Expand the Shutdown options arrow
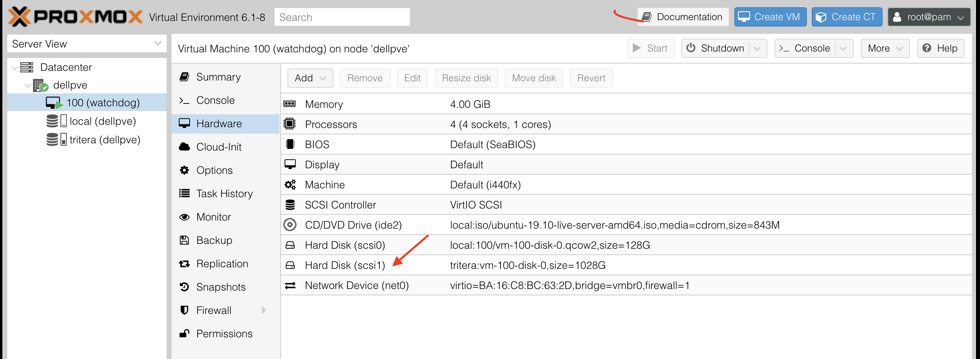 coord(757,48)
